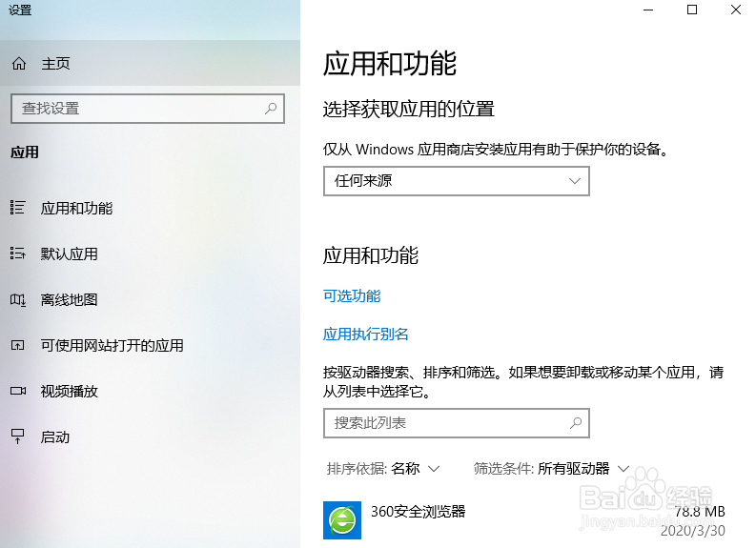This screenshot has height=548, width=756.
Task: Click the 78.8 MB size text
Action: coord(700,512)
